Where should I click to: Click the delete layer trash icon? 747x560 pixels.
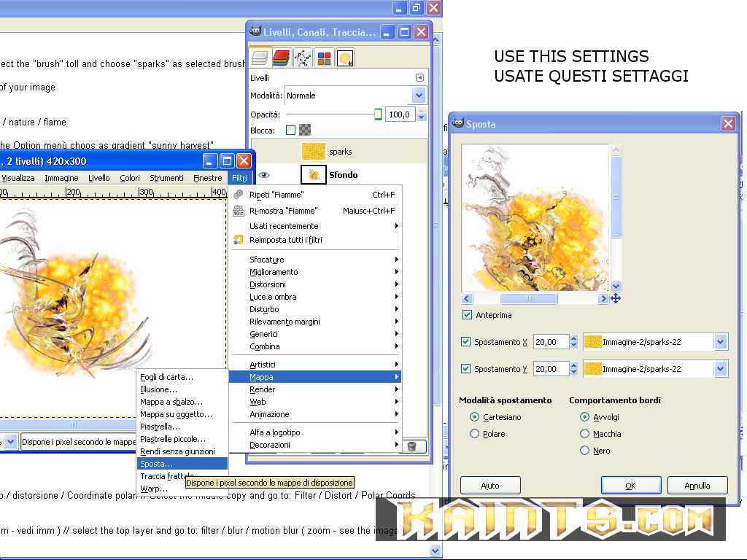412,446
